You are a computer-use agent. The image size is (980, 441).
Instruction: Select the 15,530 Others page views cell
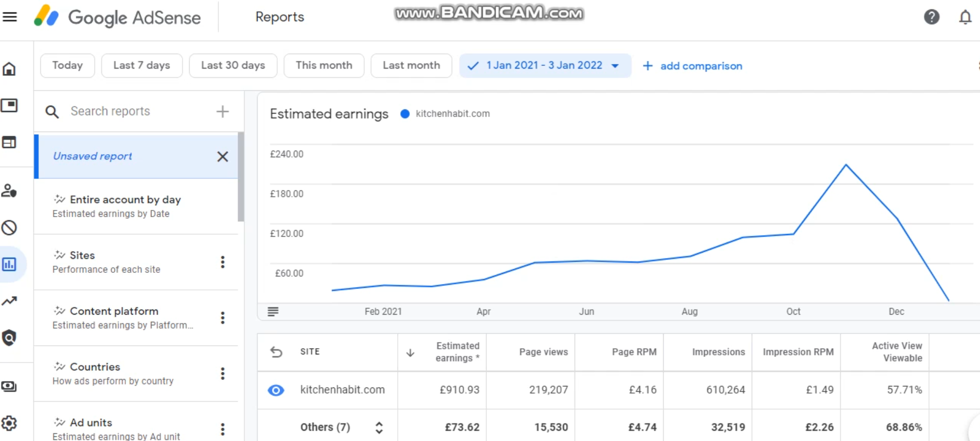[x=551, y=428]
